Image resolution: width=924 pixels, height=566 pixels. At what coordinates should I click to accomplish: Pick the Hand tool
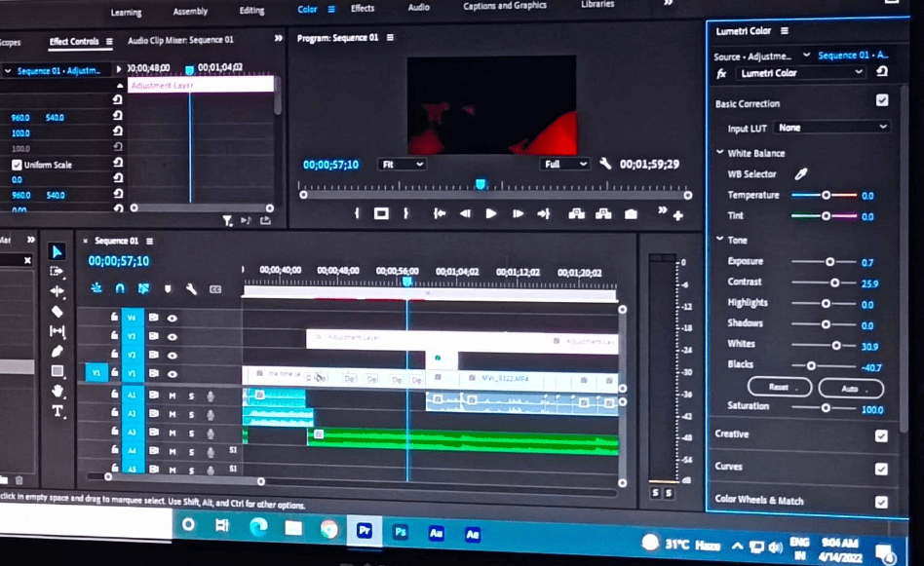58,391
